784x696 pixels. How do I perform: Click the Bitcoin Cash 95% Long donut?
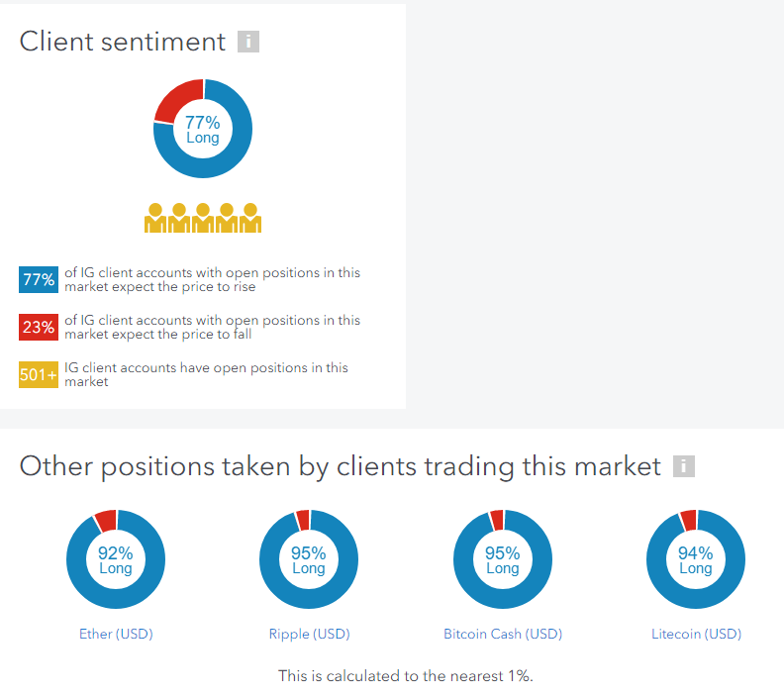pyautogui.click(x=503, y=559)
